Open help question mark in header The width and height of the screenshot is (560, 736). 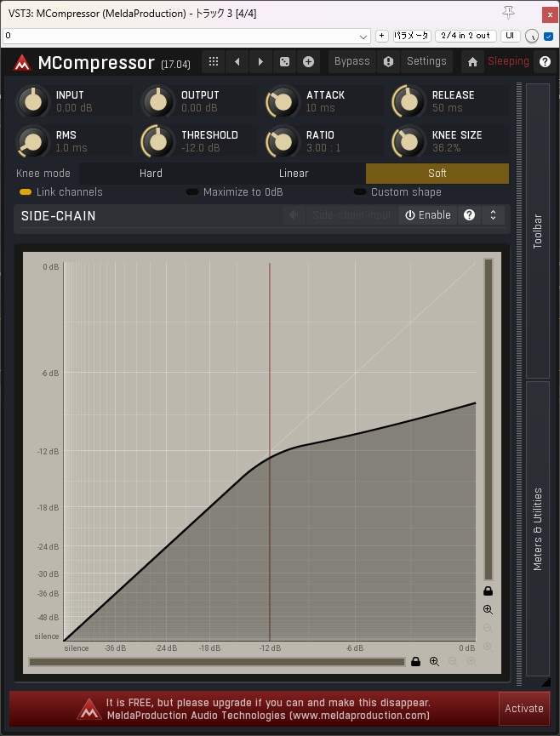(x=545, y=61)
